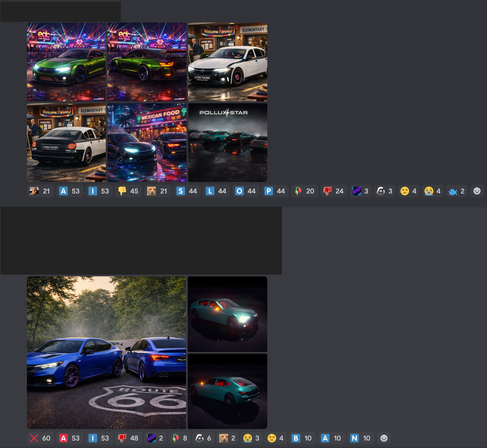
Task: Open add-reaction smiley after the N reaction
Action: coord(384,438)
